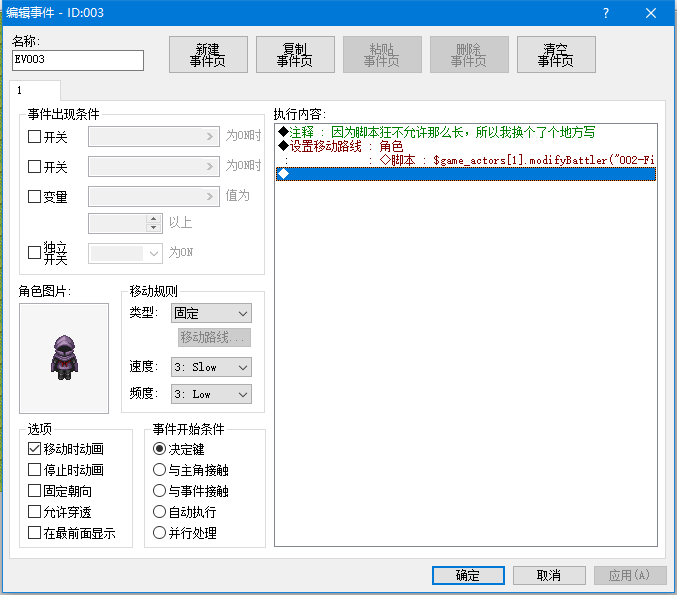Click 复制事件页 button

click(x=295, y=54)
